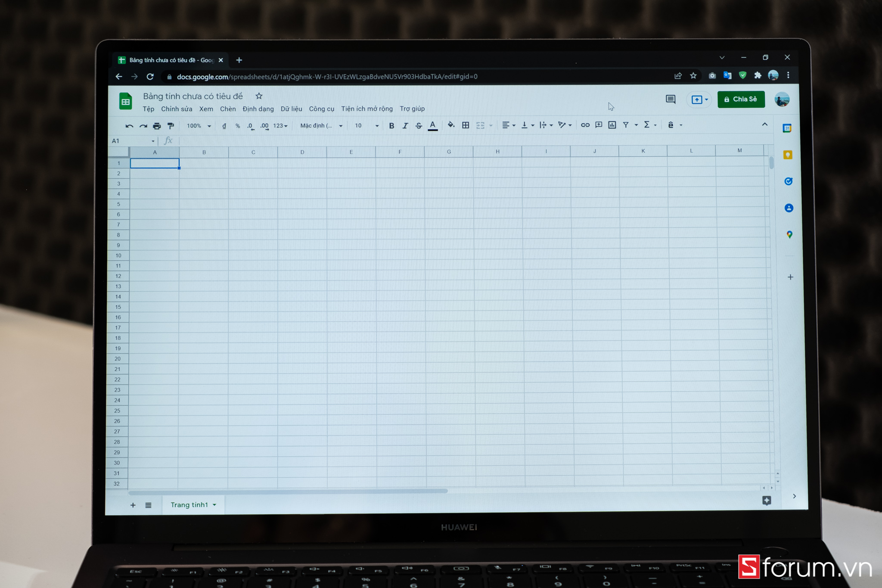Select the Trang tính1 sheet tab
This screenshot has height=588, width=882.
[189, 505]
